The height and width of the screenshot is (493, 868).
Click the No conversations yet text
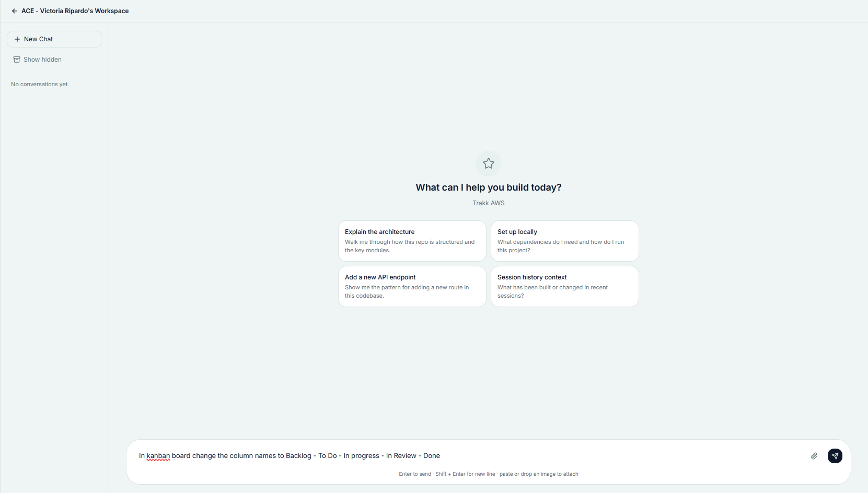point(40,84)
